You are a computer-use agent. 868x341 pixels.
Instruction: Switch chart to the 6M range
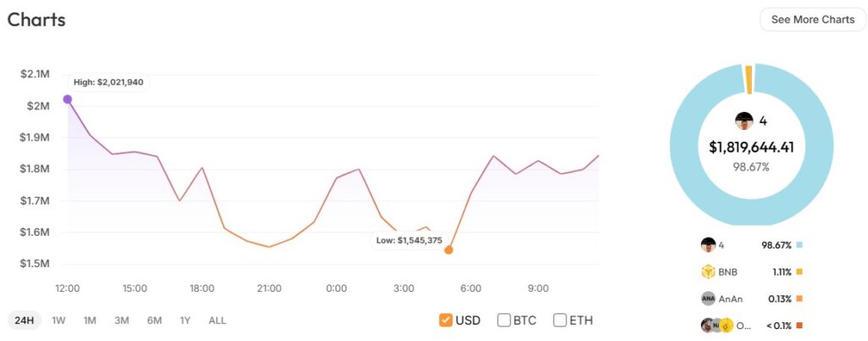tap(154, 320)
